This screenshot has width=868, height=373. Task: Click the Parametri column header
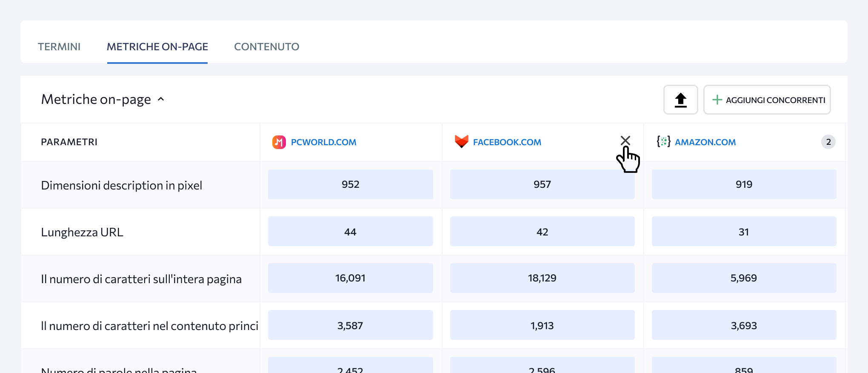click(69, 142)
